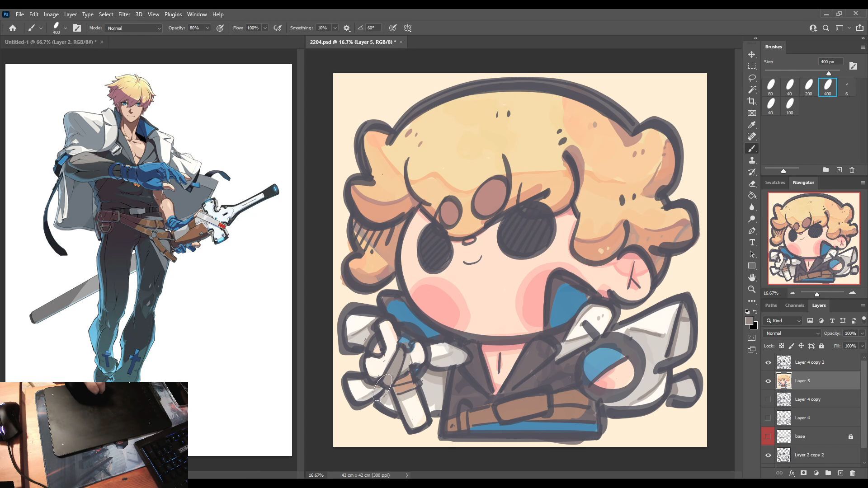Click brush Size slider handle
This screenshot has height=488, width=868.
point(829,73)
